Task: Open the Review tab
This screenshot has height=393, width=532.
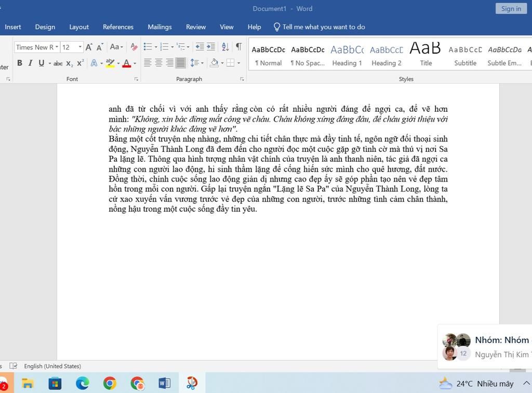Action: [x=196, y=27]
